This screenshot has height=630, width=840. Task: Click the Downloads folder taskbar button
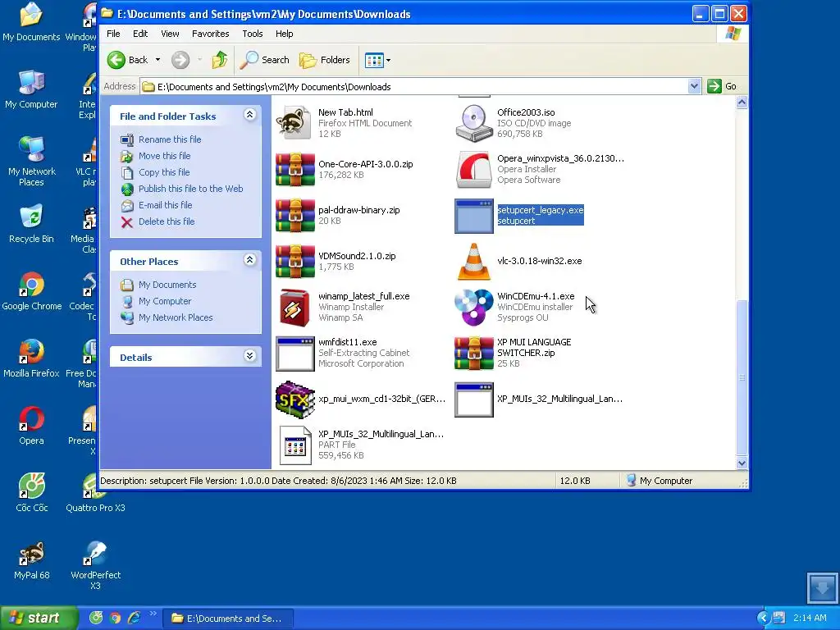[227, 619]
